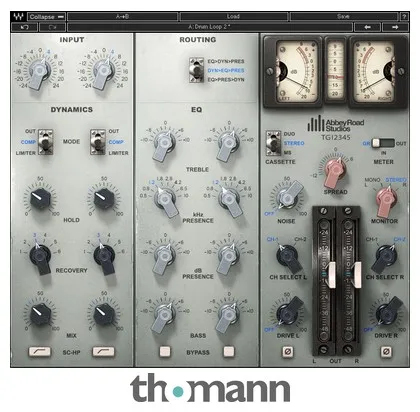
Task: Toggle the right SC-HP filter button
Action: (x=103, y=351)
